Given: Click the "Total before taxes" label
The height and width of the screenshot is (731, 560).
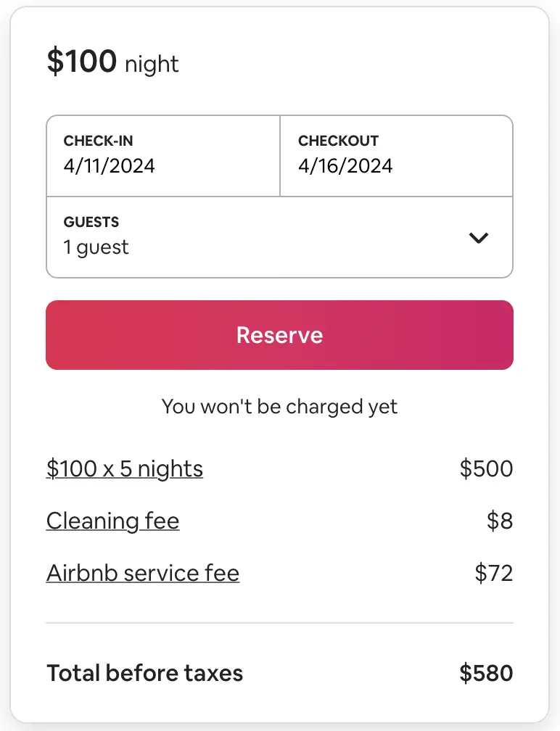Looking at the screenshot, I should tap(144, 673).
